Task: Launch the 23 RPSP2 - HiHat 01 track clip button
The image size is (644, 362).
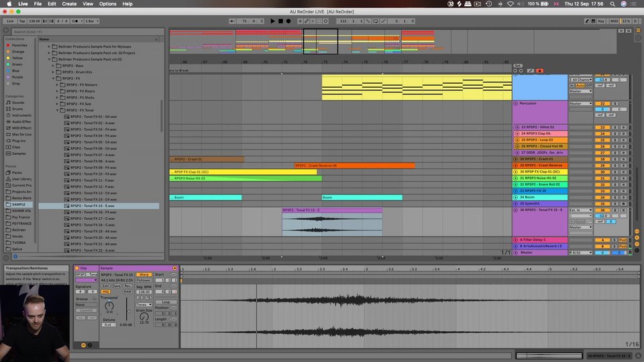Action: tap(517, 127)
